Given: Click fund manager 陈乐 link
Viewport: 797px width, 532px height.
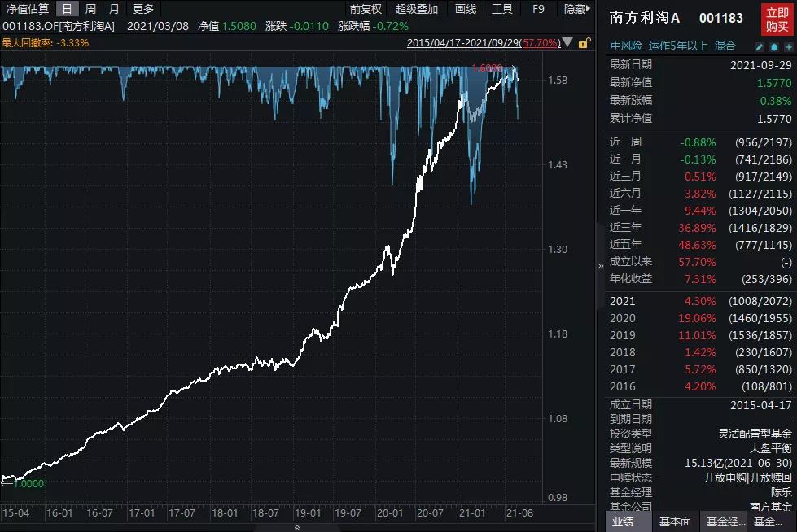Looking at the screenshot, I should coord(782,491).
